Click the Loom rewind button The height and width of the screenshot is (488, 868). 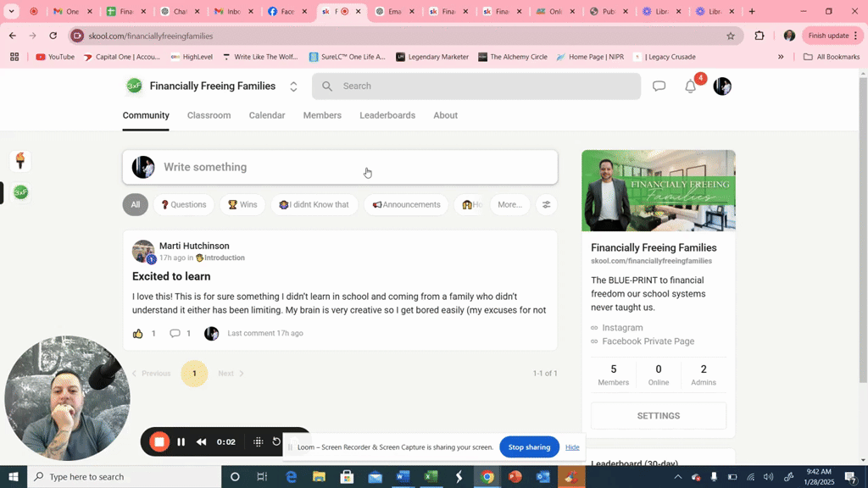tap(202, 441)
